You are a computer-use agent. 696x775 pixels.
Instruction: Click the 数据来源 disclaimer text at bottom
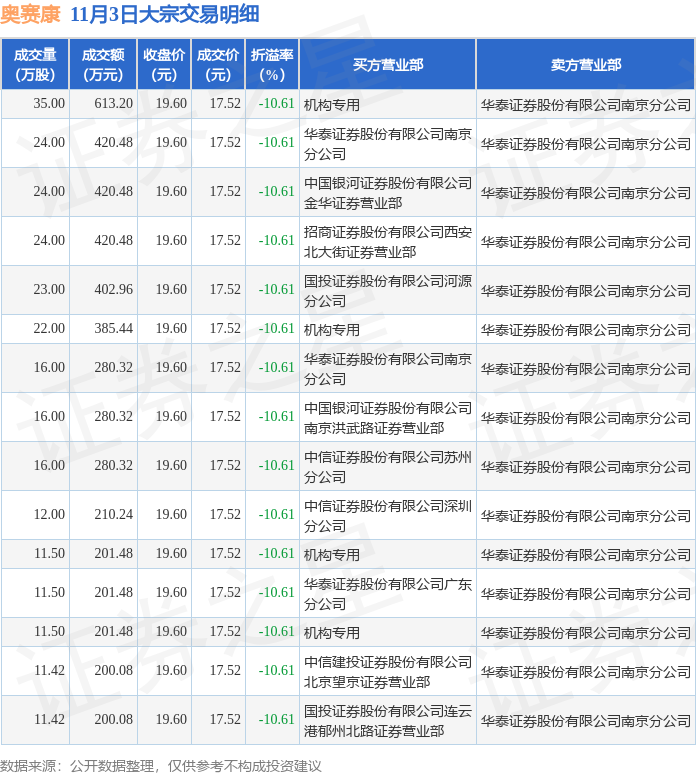pos(162,765)
